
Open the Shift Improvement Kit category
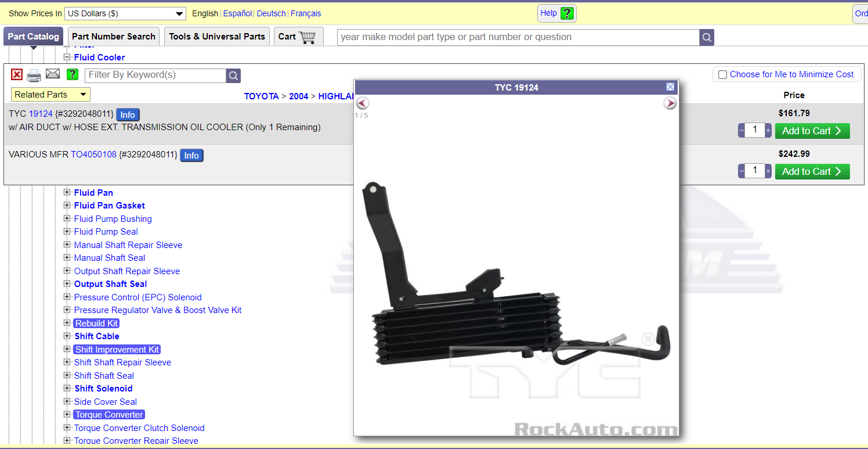pyautogui.click(x=117, y=350)
